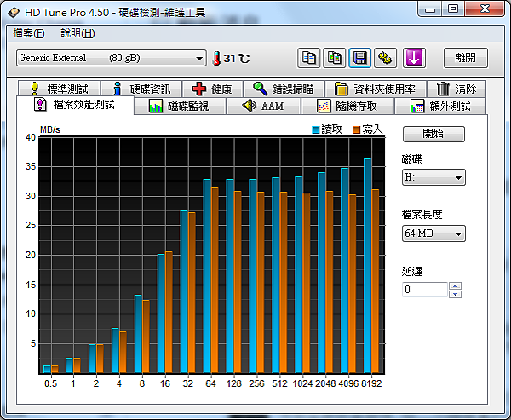This screenshot has height=420, width=511.
Task: Open the options gear icon
Action: 385,58
